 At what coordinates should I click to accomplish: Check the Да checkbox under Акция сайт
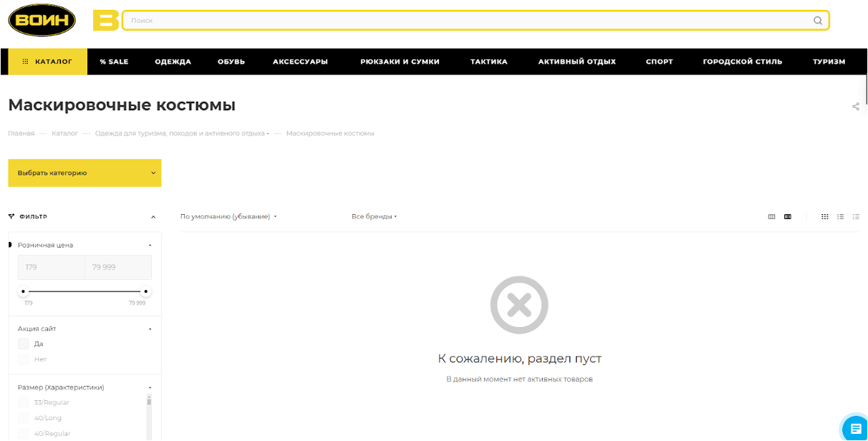pyautogui.click(x=24, y=344)
